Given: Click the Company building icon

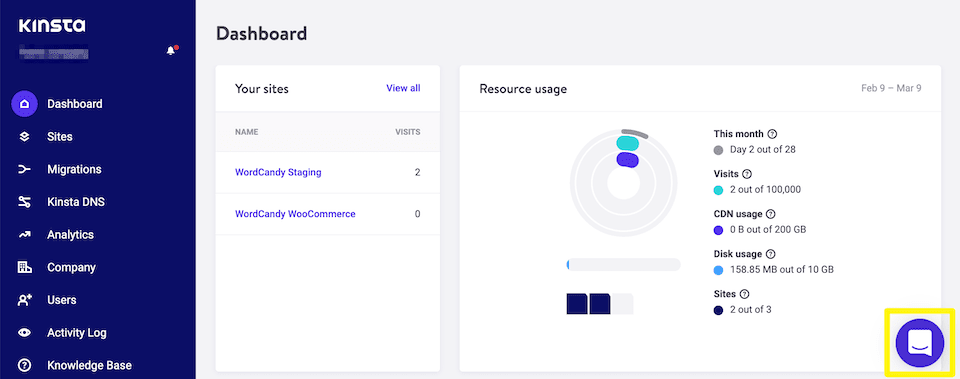Looking at the screenshot, I should pos(24,267).
